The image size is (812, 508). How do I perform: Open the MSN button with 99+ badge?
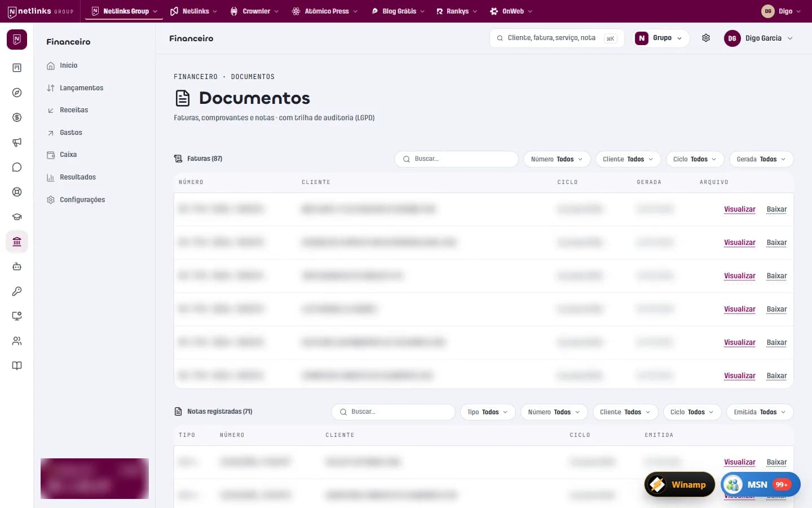tap(761, 484)
